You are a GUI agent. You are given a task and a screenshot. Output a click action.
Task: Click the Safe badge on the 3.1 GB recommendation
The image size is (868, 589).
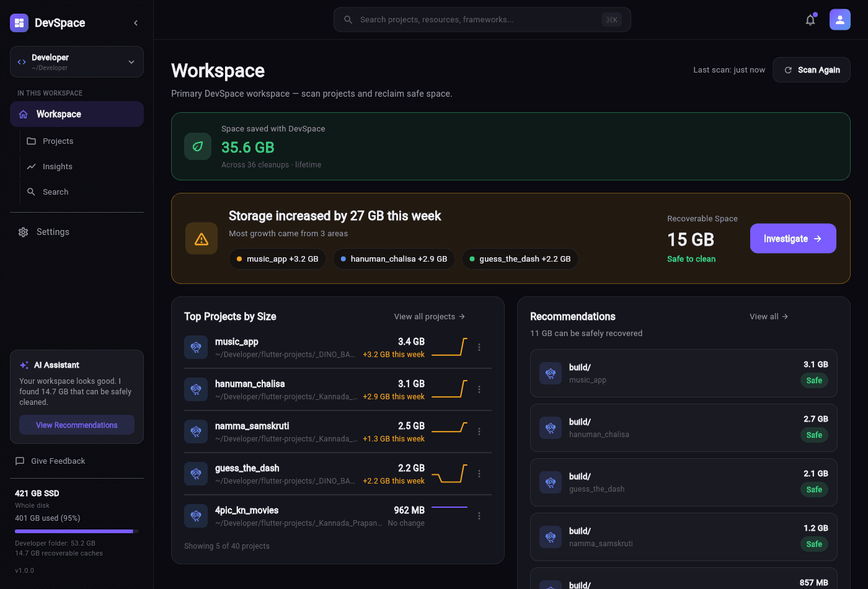[x=814, y=381]
